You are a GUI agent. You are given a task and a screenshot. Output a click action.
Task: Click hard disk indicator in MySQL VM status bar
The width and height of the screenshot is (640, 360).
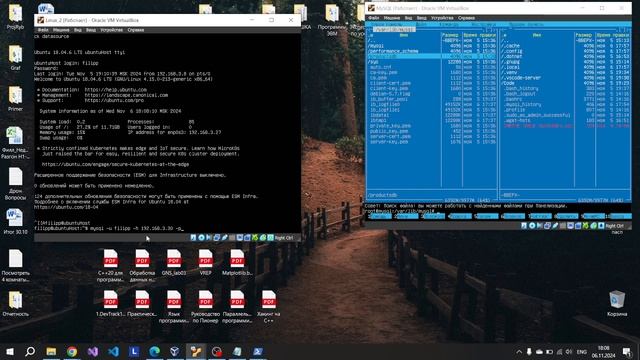[x=524, y=225]
